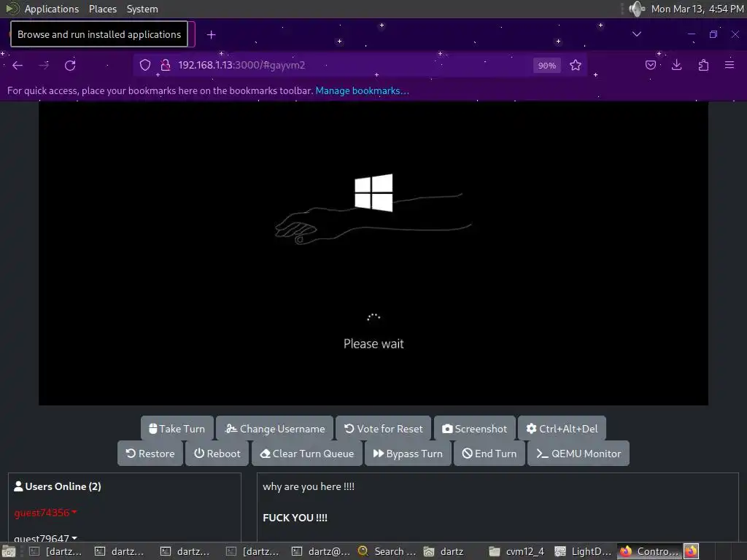
Task: Open Pocket save icon
Action: [650, 65]
